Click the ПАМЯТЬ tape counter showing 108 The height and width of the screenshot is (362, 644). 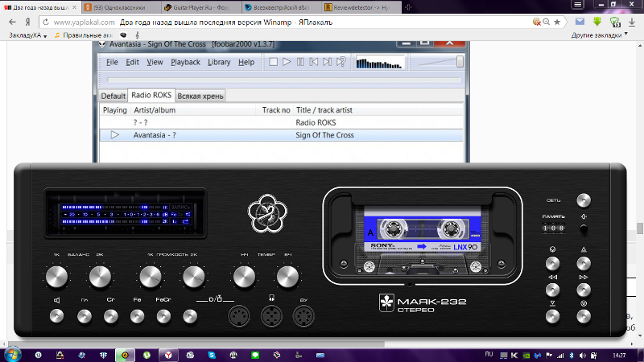pos(553,228)
